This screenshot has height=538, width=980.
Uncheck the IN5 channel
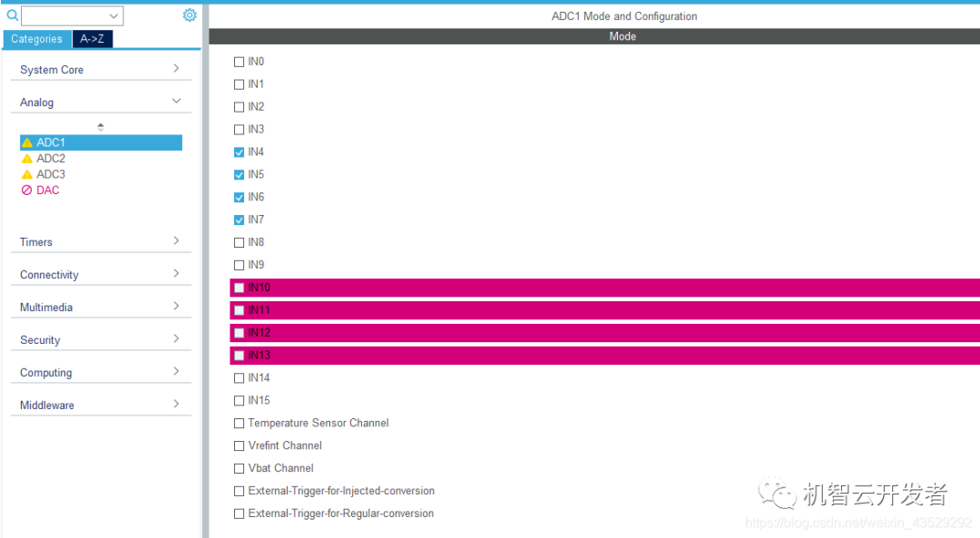click(239, 174)
